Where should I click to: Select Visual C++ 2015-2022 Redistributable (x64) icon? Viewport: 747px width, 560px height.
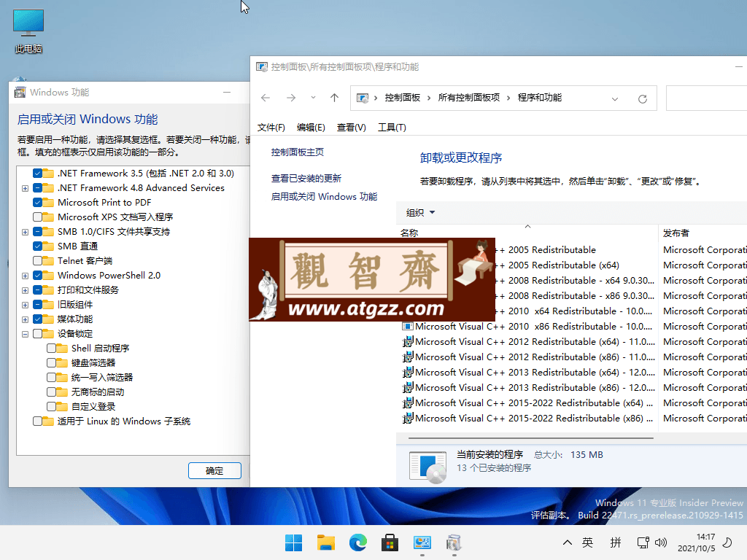(x=407, y=402)
